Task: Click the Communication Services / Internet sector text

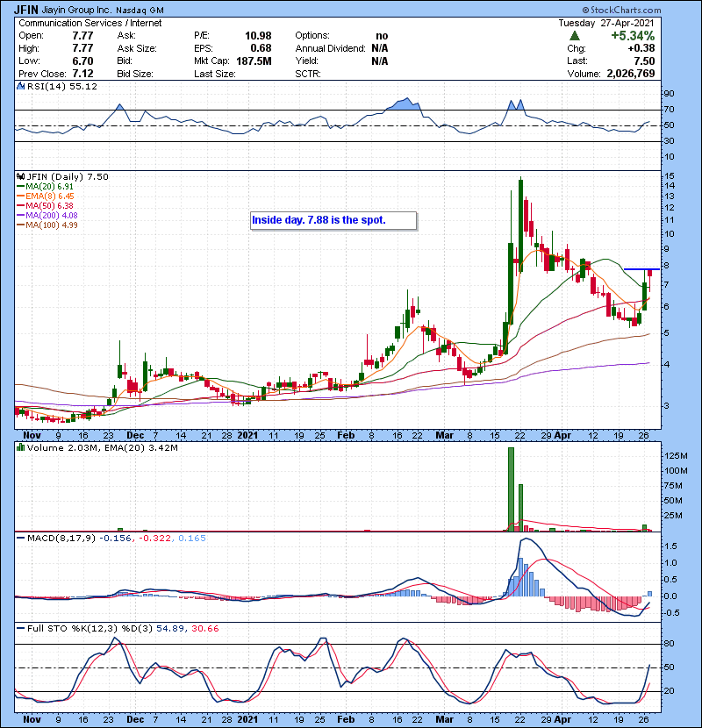Action: pyautogui.click(x=90, y=23)
